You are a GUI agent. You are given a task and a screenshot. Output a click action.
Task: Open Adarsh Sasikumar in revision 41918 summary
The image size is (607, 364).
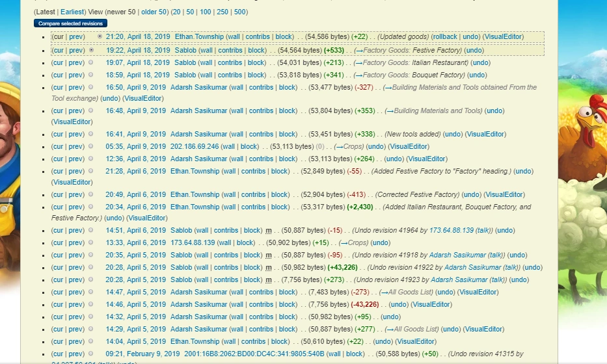457,255
